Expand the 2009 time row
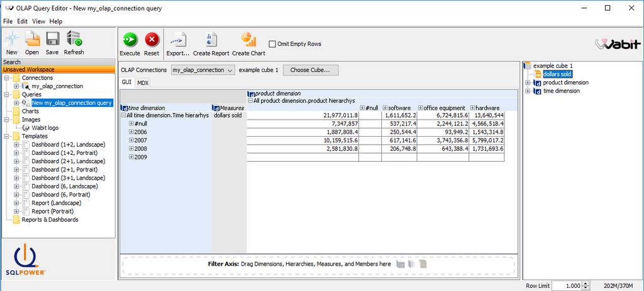The width and height of the screenshot is (644, 291). pos(131,157)
